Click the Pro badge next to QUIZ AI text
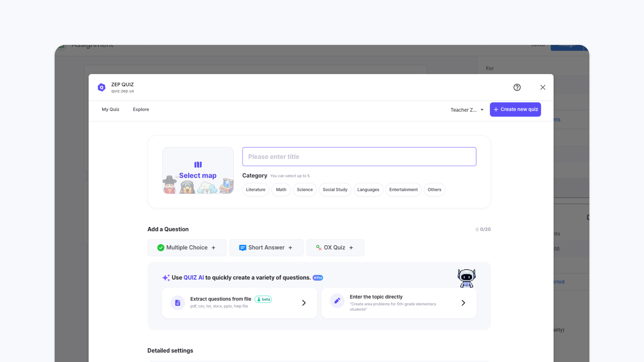Image resolution: width=644 pixels, height=362 pixels. pyautogui.click(x=318, y=278)
